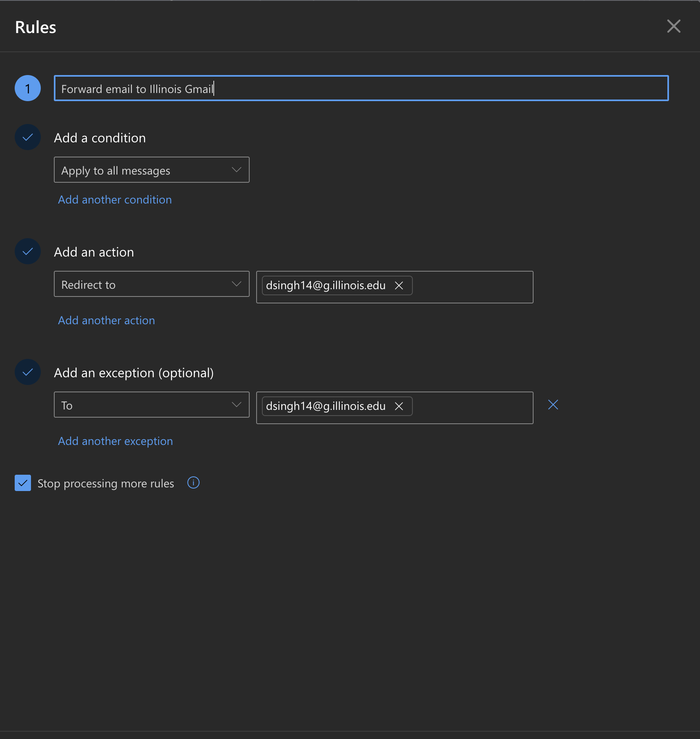This screenshot has width=700, height=739.
Task: Open the info tooltip beside Stop processing more rules
Action: click(193, 483)
